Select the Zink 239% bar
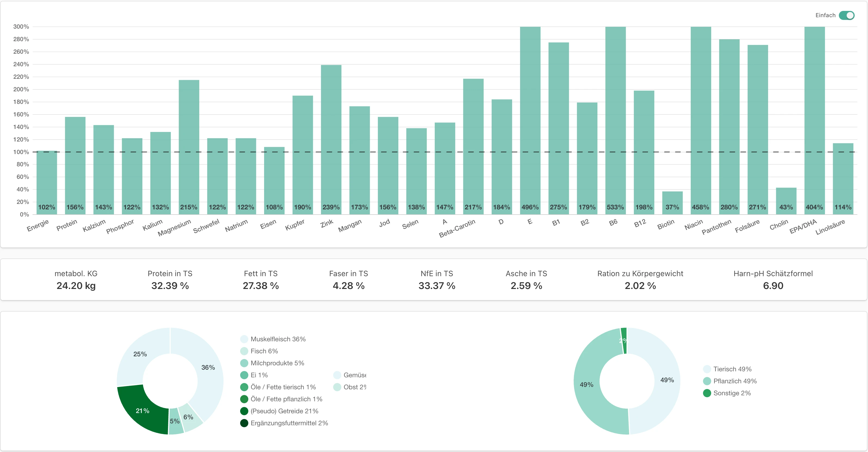This screenshot has height=452, width=868. click(331, 140)
